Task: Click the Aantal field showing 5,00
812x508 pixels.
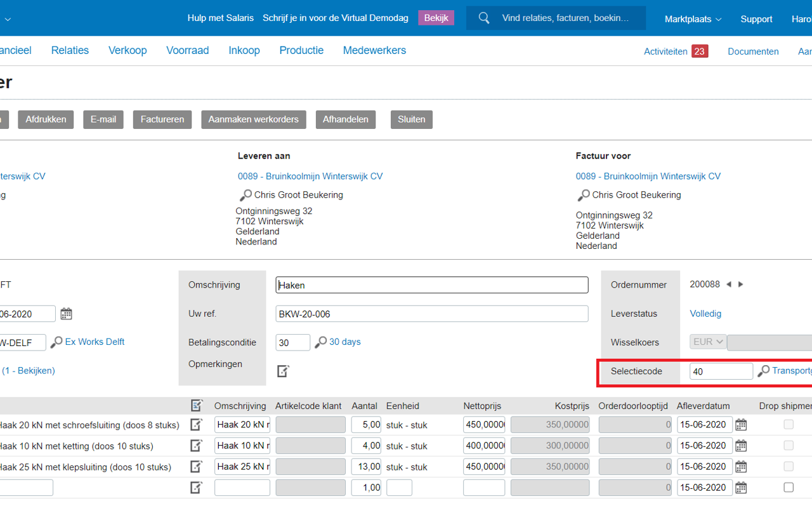Action: [x=366, y=425]
